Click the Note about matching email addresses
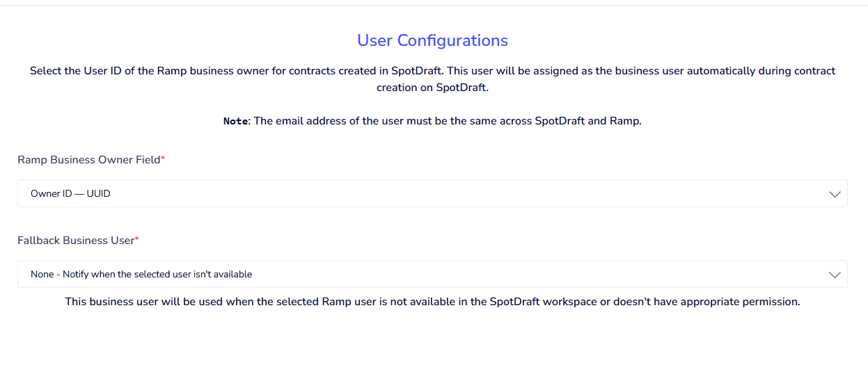Screen dimensions: 868x381 point(432,120)
